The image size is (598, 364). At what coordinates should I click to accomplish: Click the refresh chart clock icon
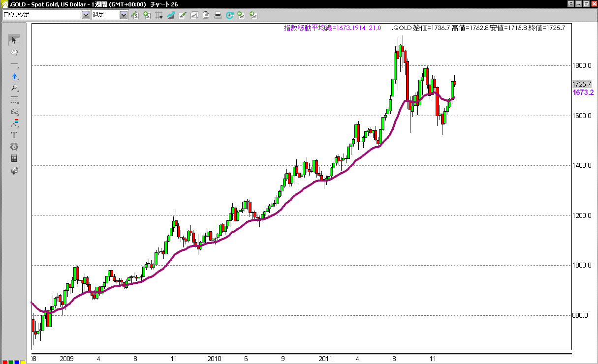[x=229, y=15]
